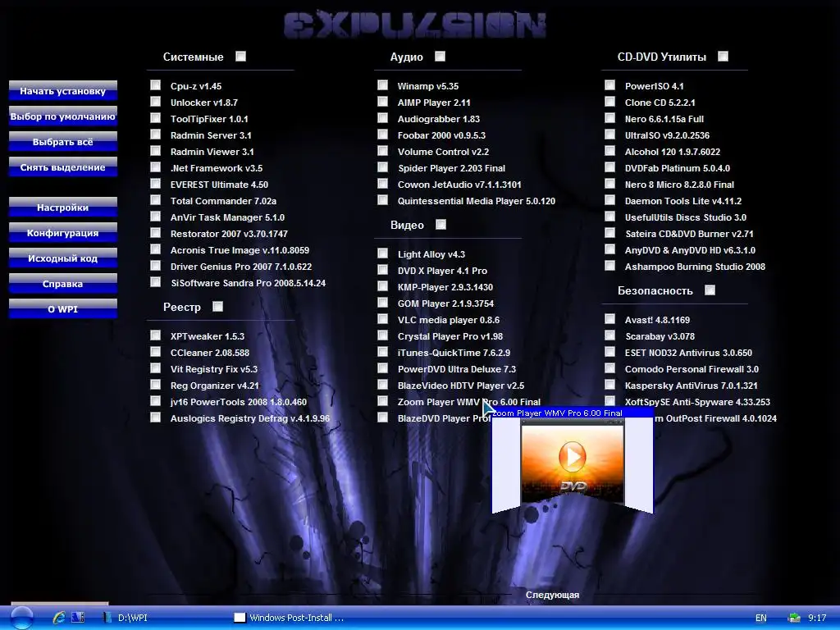Toggle CD-DVD Утилиты category checkbox
The width and height of the screenshot is (840, 630).
coord(723,57)
